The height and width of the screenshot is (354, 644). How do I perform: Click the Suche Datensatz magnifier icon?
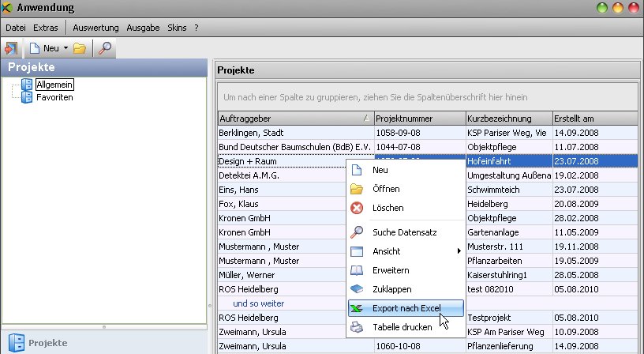pos(357,232)
